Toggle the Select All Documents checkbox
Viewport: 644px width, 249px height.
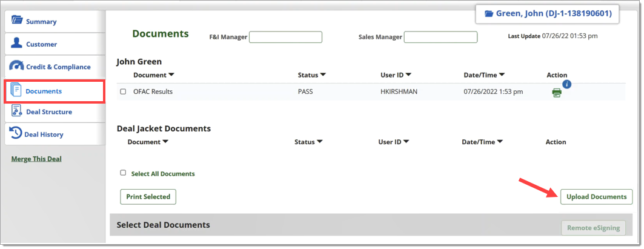coord(123,173)
